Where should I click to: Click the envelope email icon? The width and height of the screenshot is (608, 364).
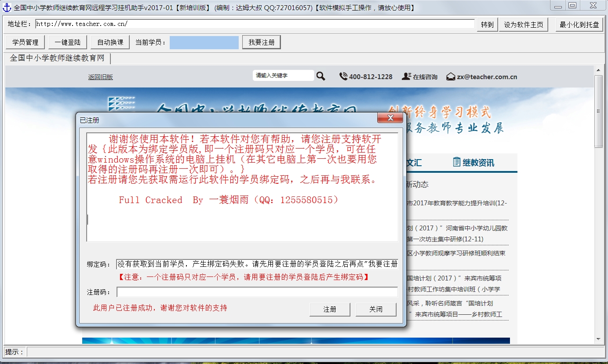coord(451,76)
